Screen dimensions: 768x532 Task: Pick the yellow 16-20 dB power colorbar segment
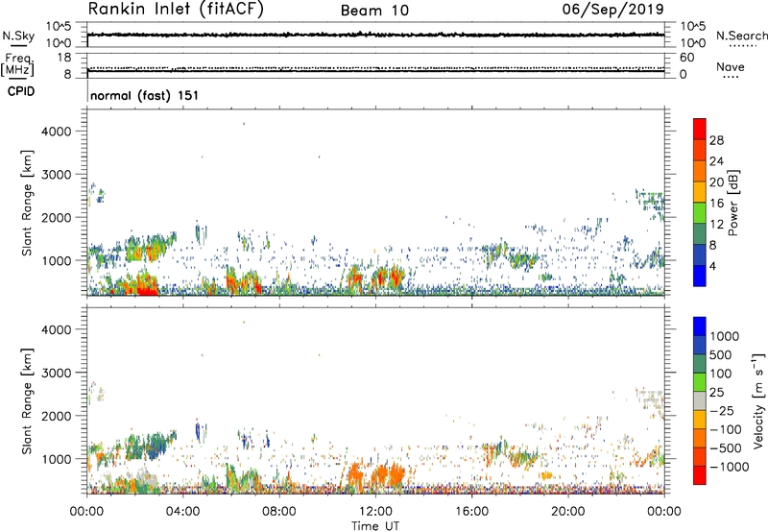pyautogui.click(x=700, y=193)
